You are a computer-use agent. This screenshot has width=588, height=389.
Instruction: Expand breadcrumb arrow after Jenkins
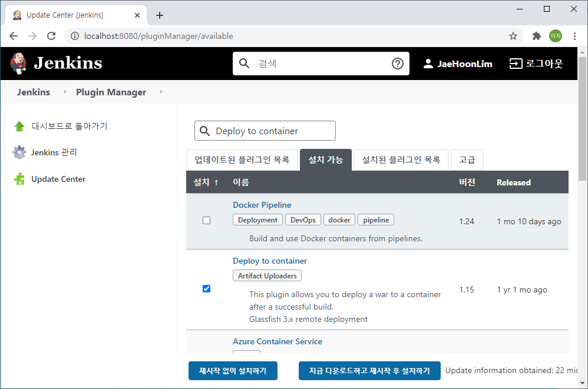pyautogui.click(x=65, y=92)
